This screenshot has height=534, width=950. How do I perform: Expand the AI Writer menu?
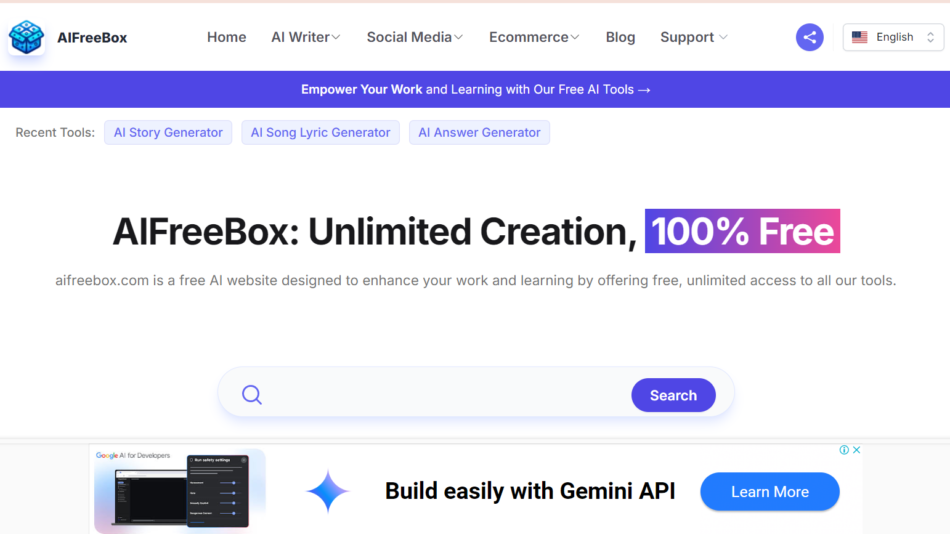[x=305, y=37]
